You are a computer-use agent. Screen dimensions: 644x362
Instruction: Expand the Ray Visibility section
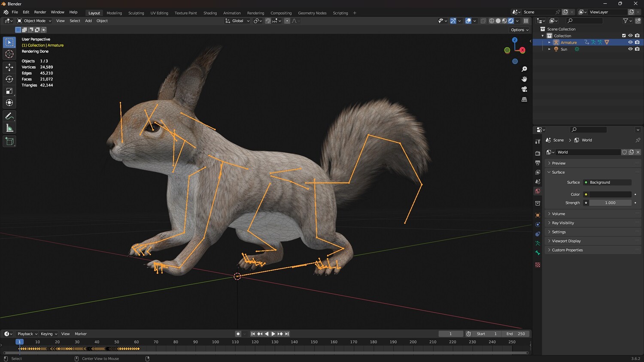(x=562, y=223)
